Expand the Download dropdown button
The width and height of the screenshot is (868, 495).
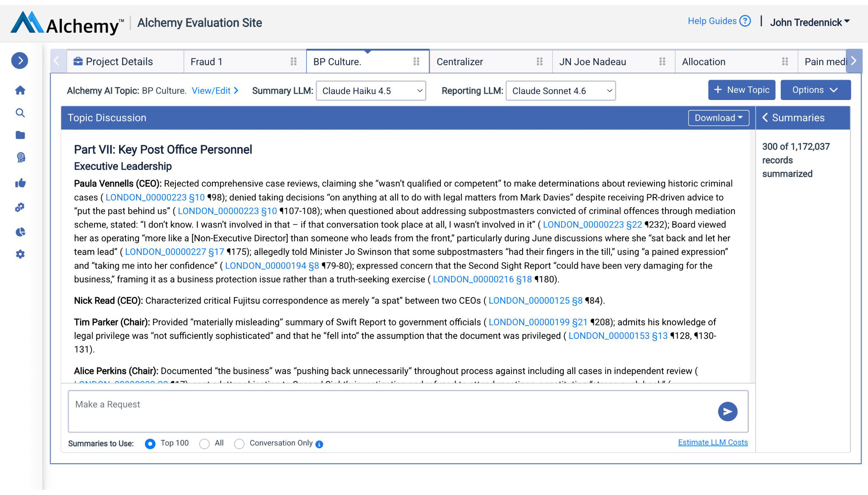click(718, 118)
